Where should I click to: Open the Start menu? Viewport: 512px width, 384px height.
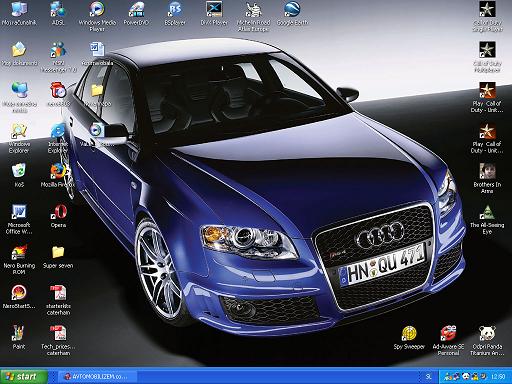click(x=23, y=376)
